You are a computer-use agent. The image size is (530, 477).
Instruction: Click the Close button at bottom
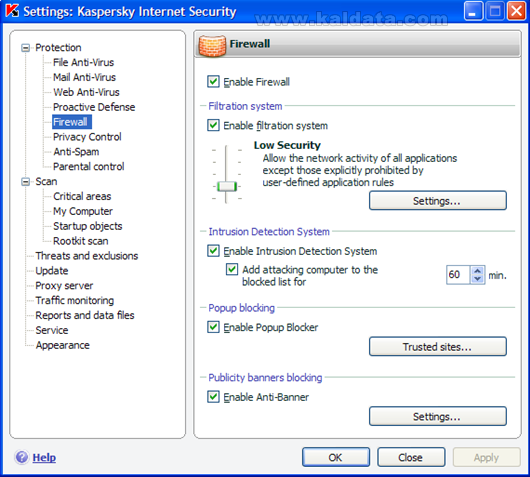[x=411, y=457]
